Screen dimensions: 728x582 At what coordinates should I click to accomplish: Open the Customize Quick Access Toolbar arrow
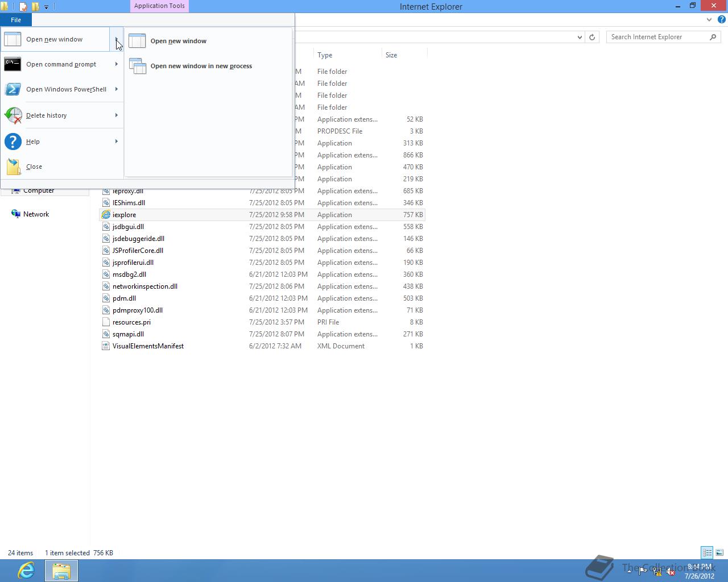coord(46,7)
